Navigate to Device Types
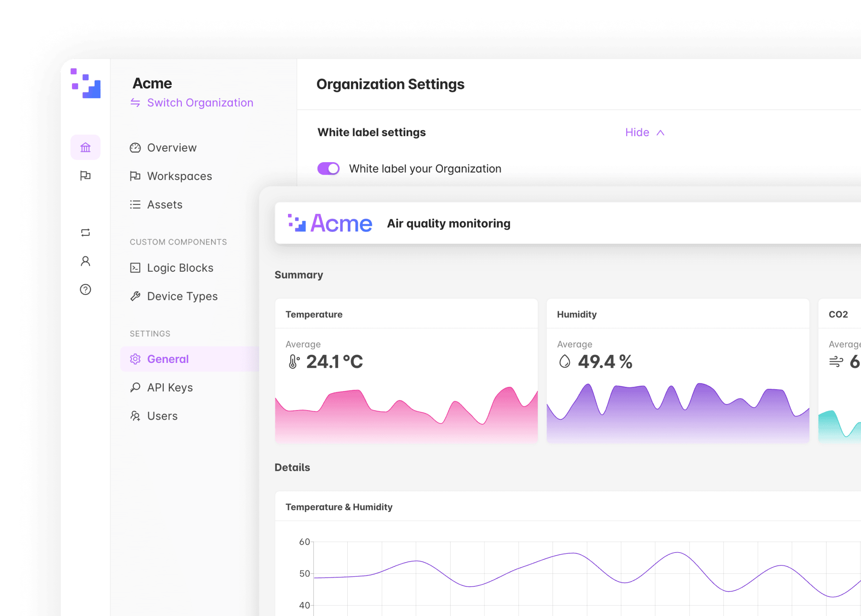 point(182,296)
